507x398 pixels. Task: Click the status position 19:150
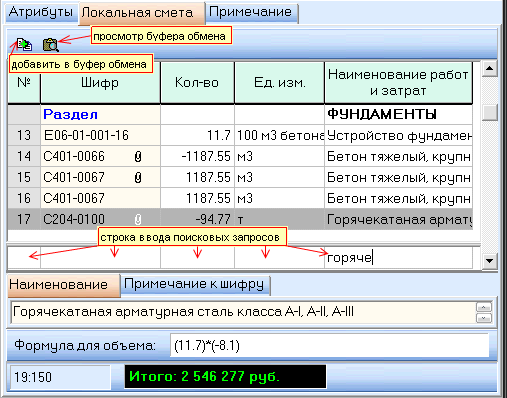pos(60,377)
